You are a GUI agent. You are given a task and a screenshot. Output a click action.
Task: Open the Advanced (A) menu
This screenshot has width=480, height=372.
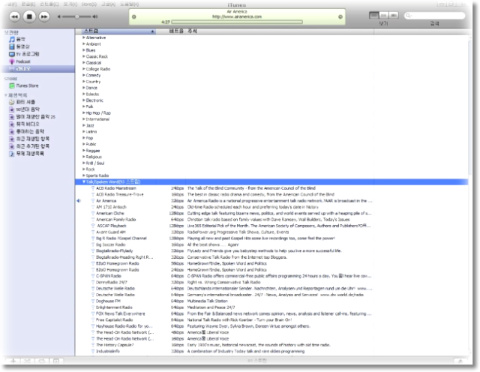(108, 4)
